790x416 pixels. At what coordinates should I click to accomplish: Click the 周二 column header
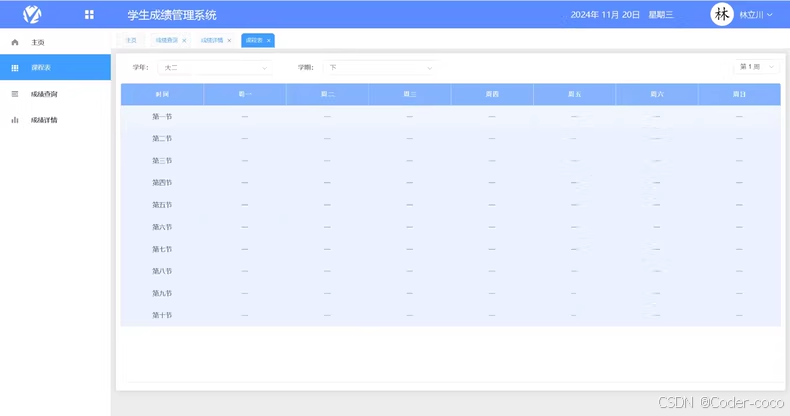click(x=327, y=94)
